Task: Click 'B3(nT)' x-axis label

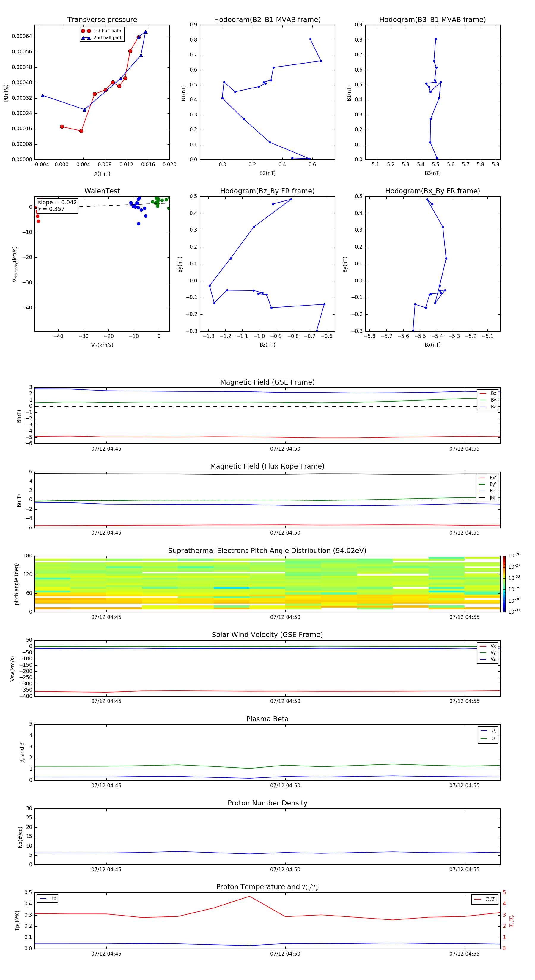Action: pos(432,173)
